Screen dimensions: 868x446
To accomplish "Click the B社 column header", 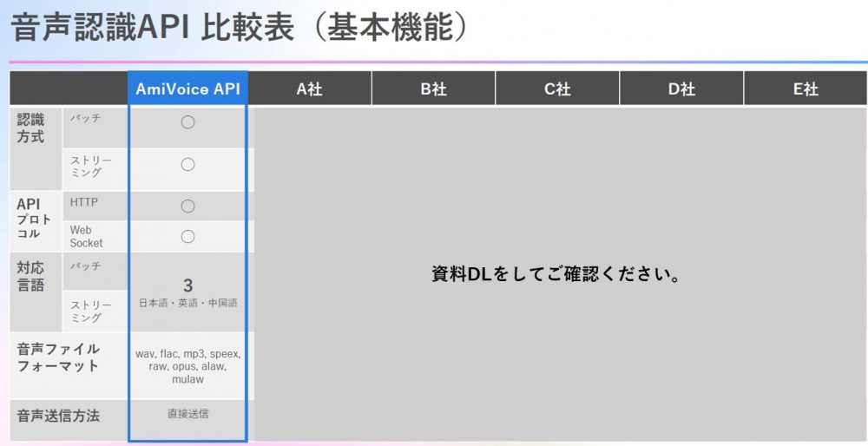I will click(x=433, y=89).
